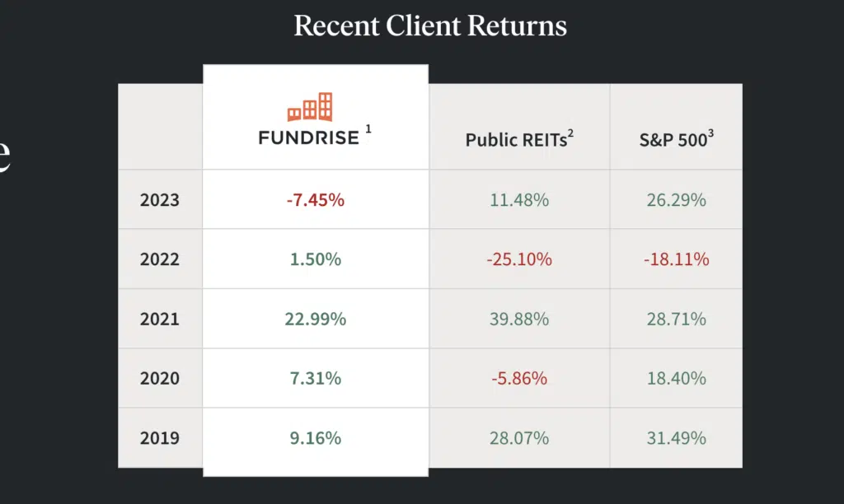Click S&P 500 2022 value -18.11%
The width and height of the screenshot is (844, 504).
pyautogui.click(x=676, y=259)
